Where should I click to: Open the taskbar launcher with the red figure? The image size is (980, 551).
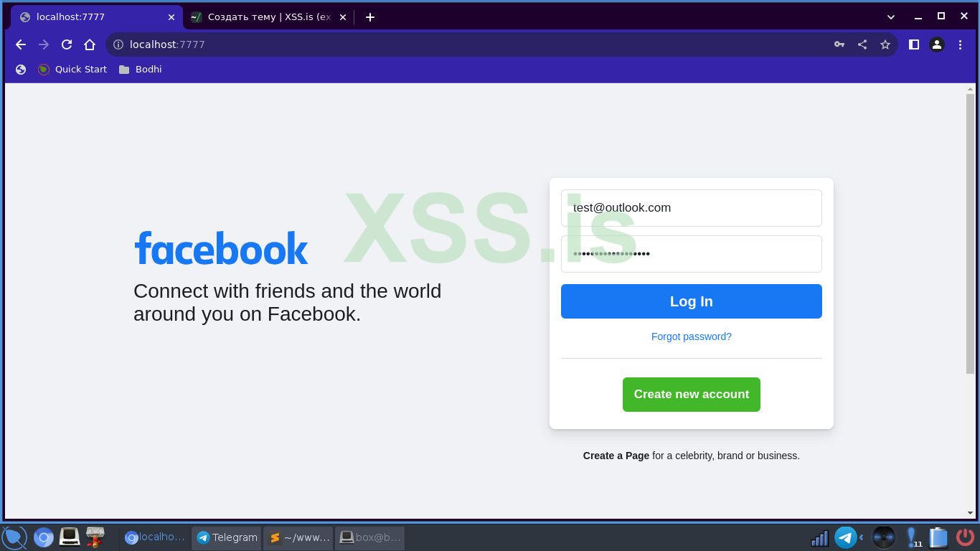click(95, 537)
